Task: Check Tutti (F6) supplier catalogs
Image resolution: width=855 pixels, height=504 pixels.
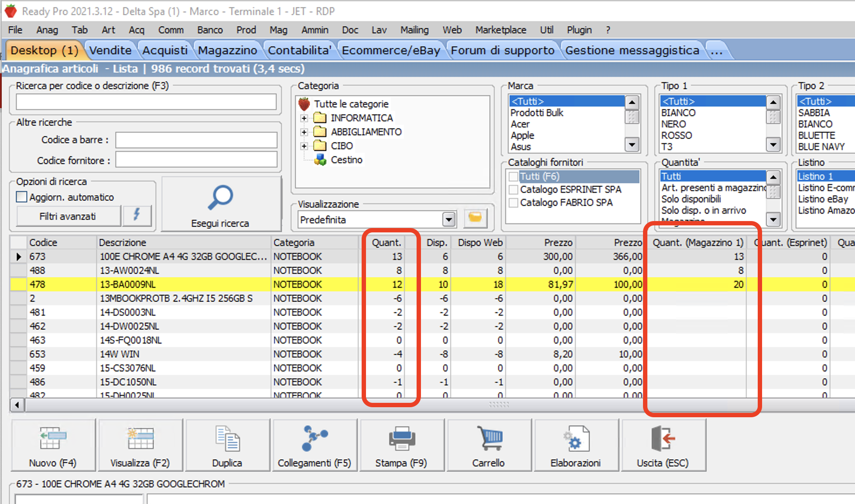Action: click(513, 176)
